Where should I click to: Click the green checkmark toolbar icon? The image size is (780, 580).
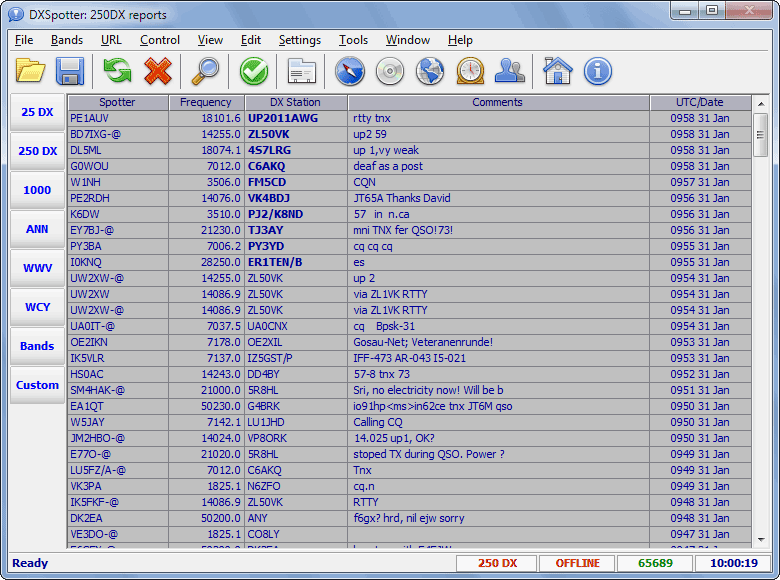click(254, 71)
